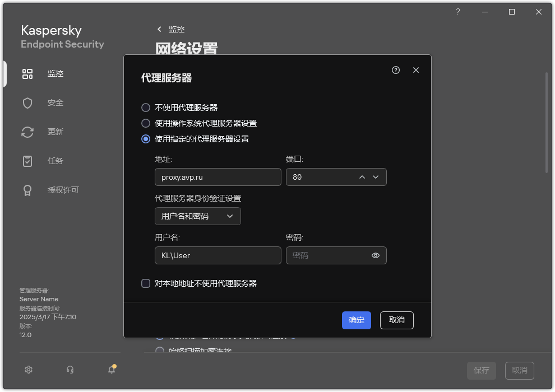Click the headset support icon
Screen dimensions: 555x392
(x=70, y=370)
